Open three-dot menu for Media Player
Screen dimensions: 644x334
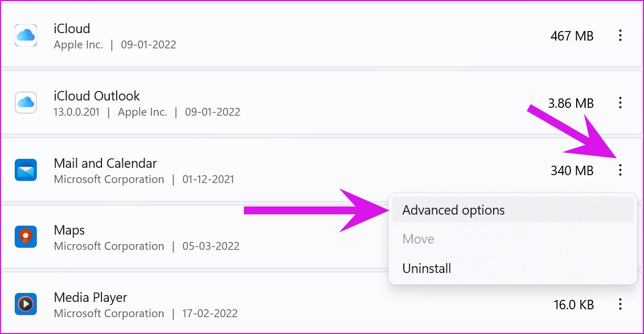[x=620, y=304]
